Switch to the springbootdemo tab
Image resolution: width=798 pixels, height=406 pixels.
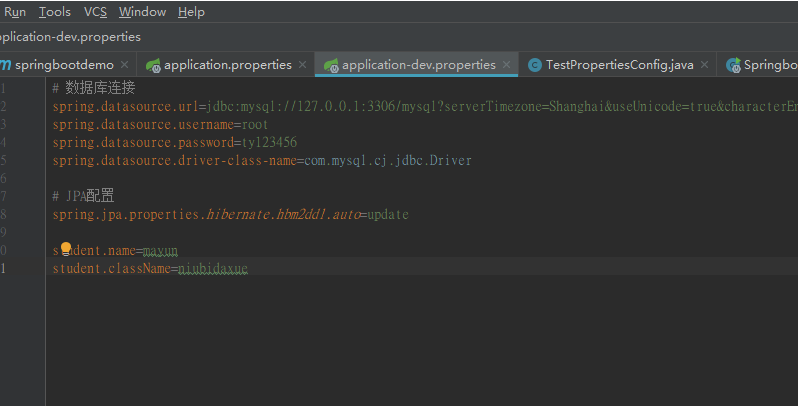pos(64,65)
